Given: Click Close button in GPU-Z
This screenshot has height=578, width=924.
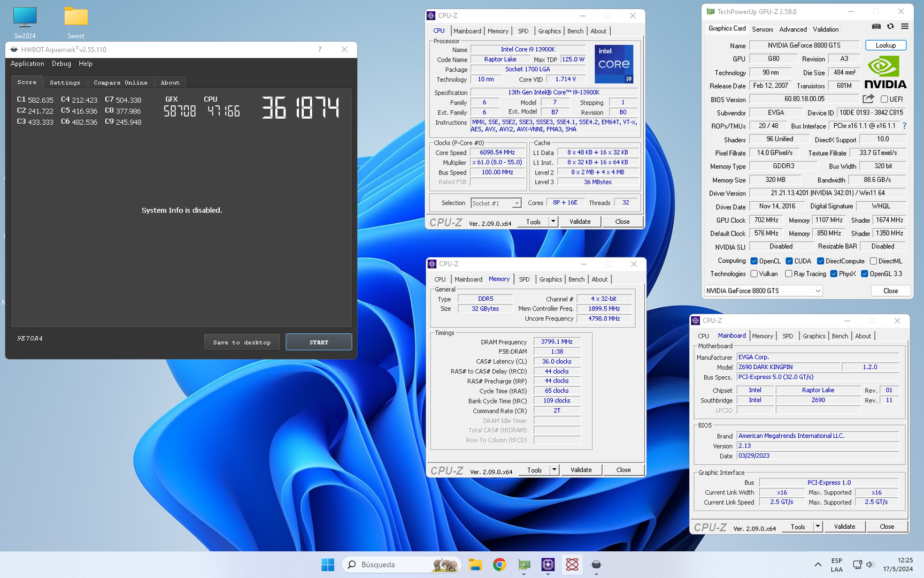Looking at the screenshot, I should pyautogui.click(x=890, y=291).
